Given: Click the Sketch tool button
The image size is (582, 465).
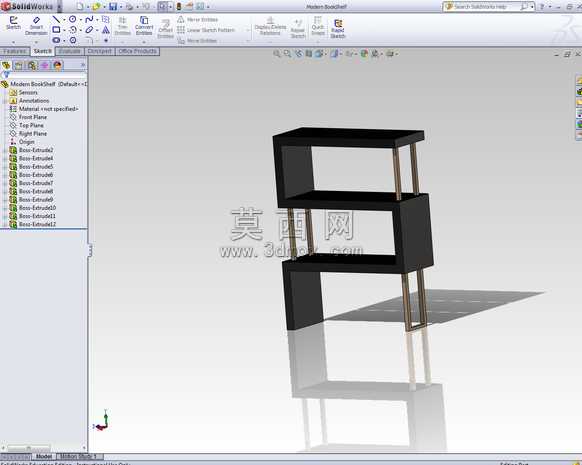Looking at the screenshot, I should (x=13, y=23).
